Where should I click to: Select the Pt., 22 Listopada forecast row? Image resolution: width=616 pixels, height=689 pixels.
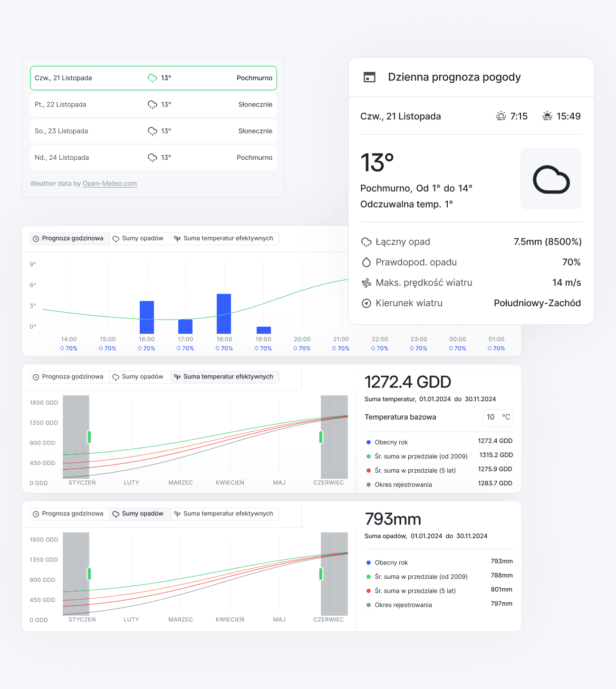click(153, 105)
